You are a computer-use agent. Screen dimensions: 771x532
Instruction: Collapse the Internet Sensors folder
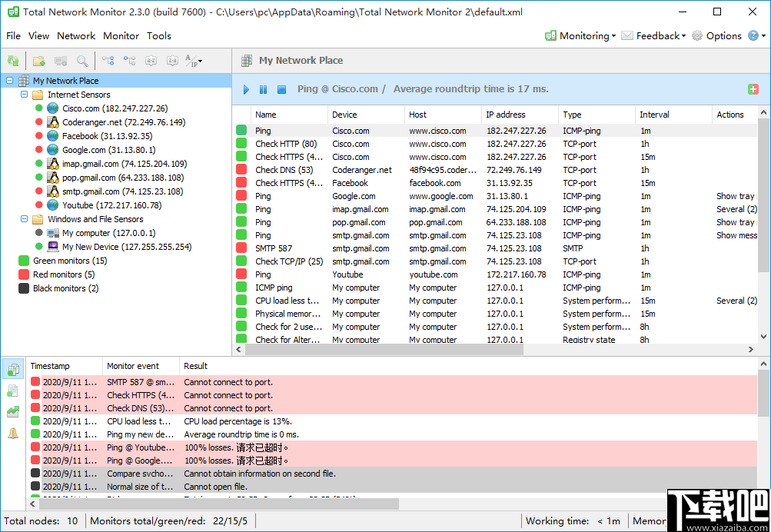tap(23, 94)
